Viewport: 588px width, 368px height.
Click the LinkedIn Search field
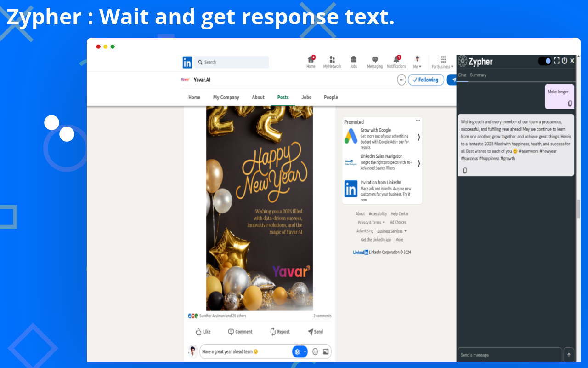coord(232,62)
